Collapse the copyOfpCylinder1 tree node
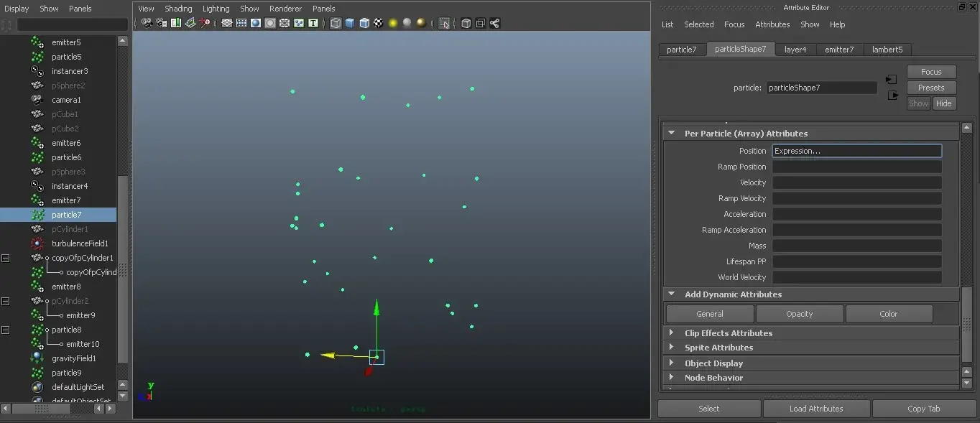980x423 pixels. (5, 258)
